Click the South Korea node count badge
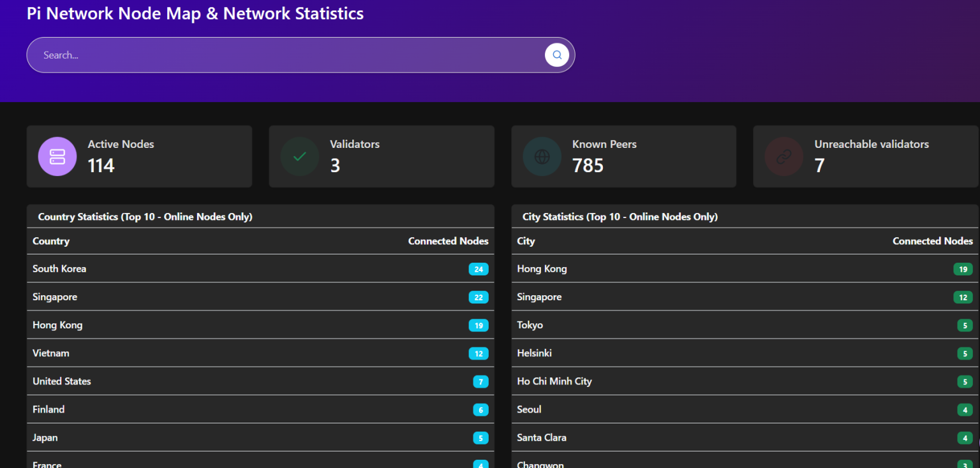The image size is (980, 468). (x=479, y=269)
